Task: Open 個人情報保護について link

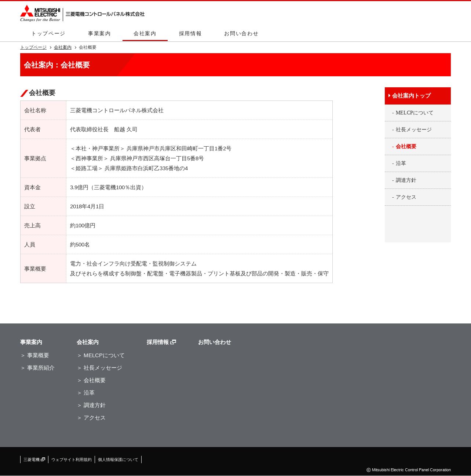Action: pyautogui.click(x=118, y=459)
